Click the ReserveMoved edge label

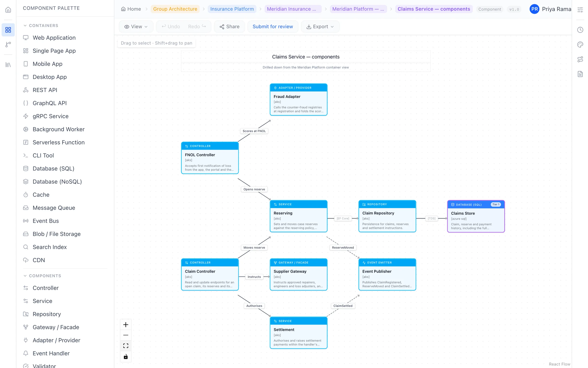pos(343,248)
